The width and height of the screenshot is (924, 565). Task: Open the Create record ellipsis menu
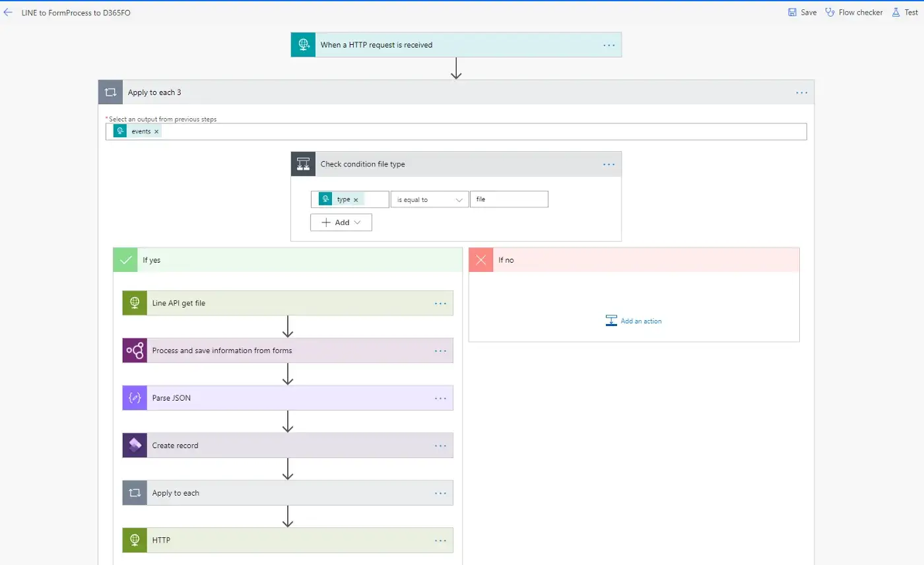point(441,446)
